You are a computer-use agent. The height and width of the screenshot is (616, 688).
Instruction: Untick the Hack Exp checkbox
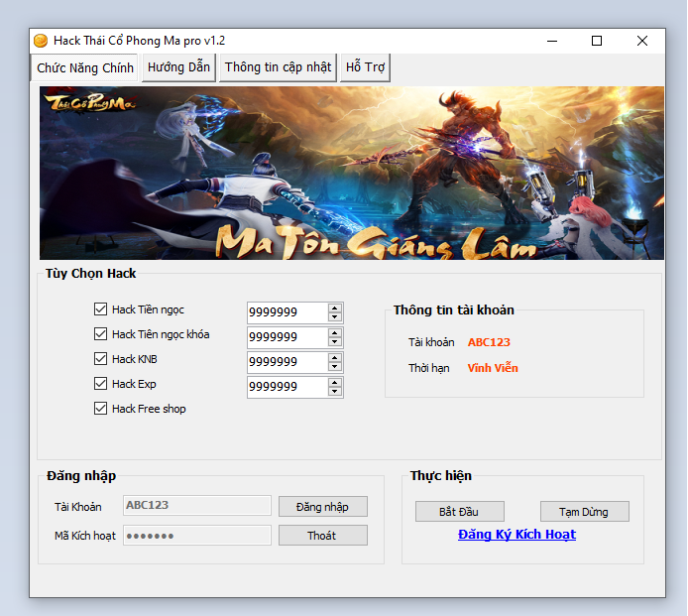click(x=100, y=384)
